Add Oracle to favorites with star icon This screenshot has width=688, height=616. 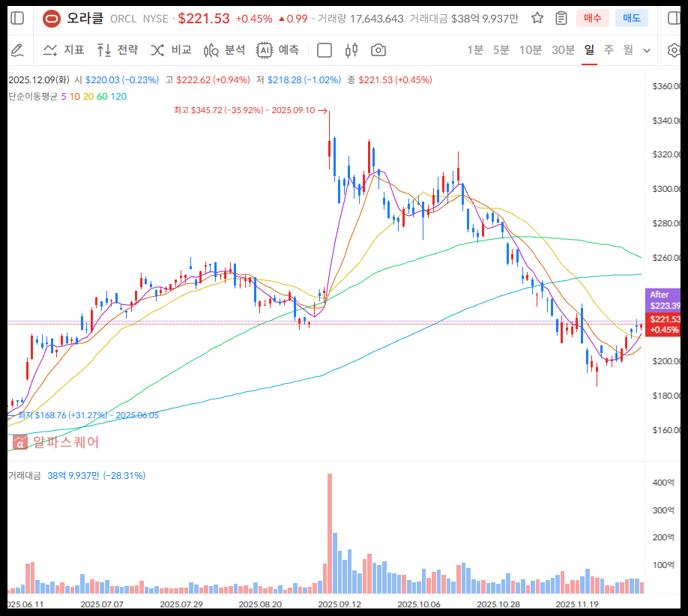[x=537, y=18]
